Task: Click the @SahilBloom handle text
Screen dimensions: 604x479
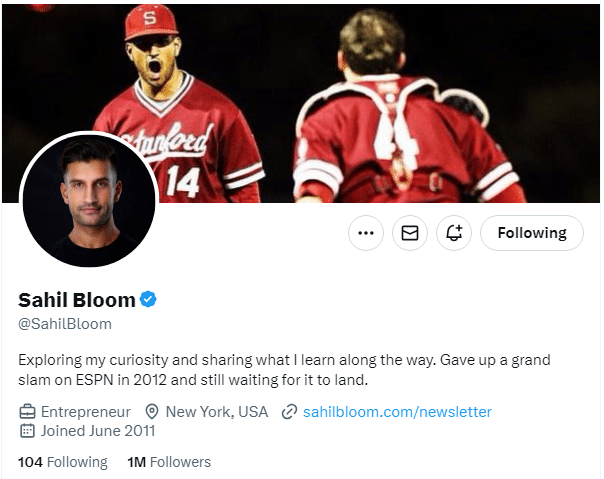Action: [x=65, y=324]
